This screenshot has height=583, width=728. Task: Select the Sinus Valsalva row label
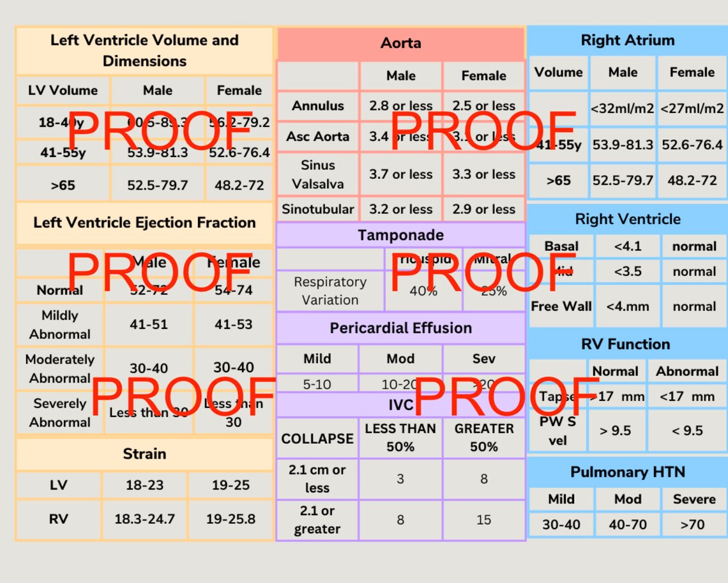point(317,174)
